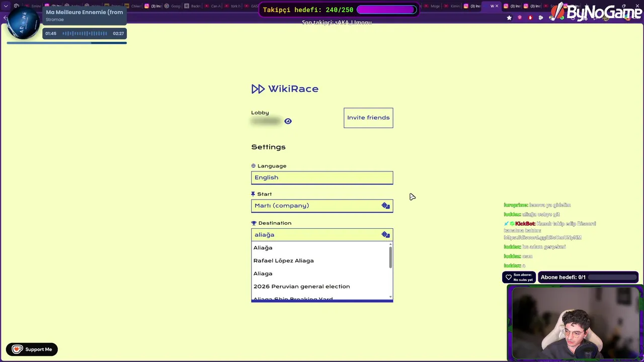Image resolution: width=644 pixels, height=362 pixels.
Task: Click the Invite friends button
Action: pyautogui.click(x=368, y=118)
